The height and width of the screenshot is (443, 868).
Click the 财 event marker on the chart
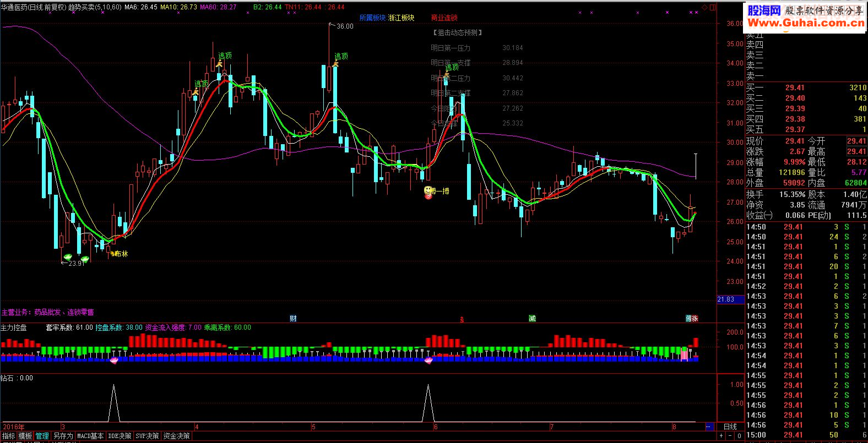click(293, 318)
